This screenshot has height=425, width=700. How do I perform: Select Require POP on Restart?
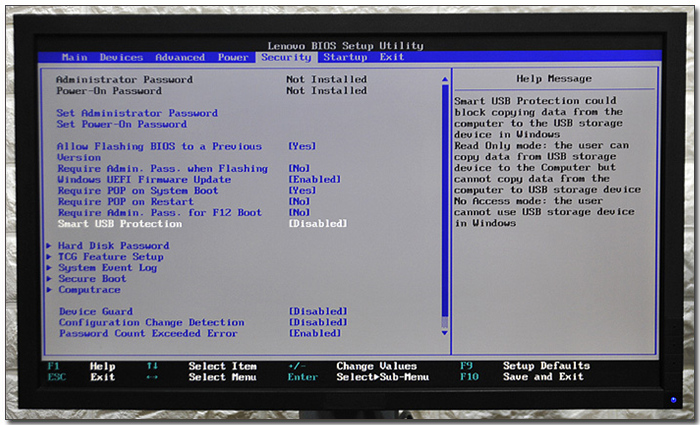125,202
